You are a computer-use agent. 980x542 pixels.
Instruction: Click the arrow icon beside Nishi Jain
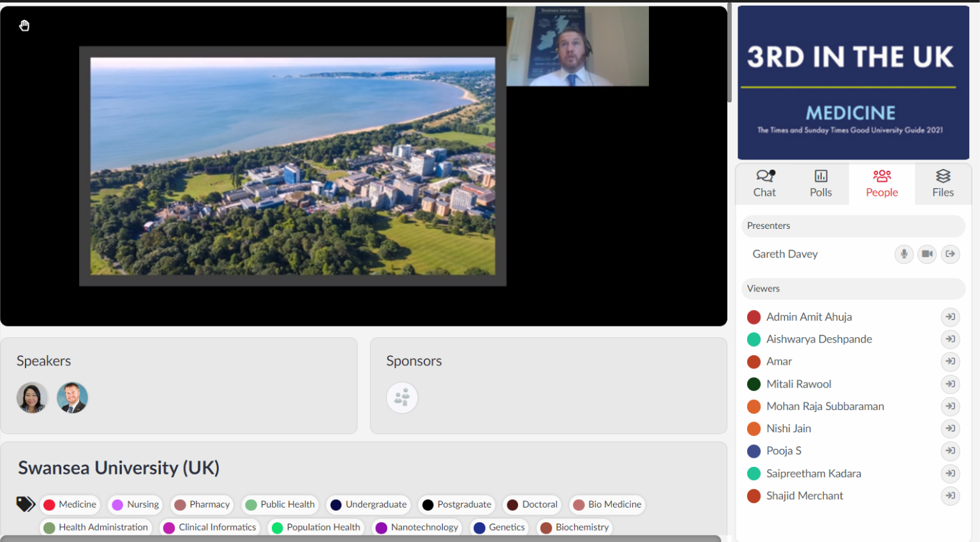(x=951, y=428)
